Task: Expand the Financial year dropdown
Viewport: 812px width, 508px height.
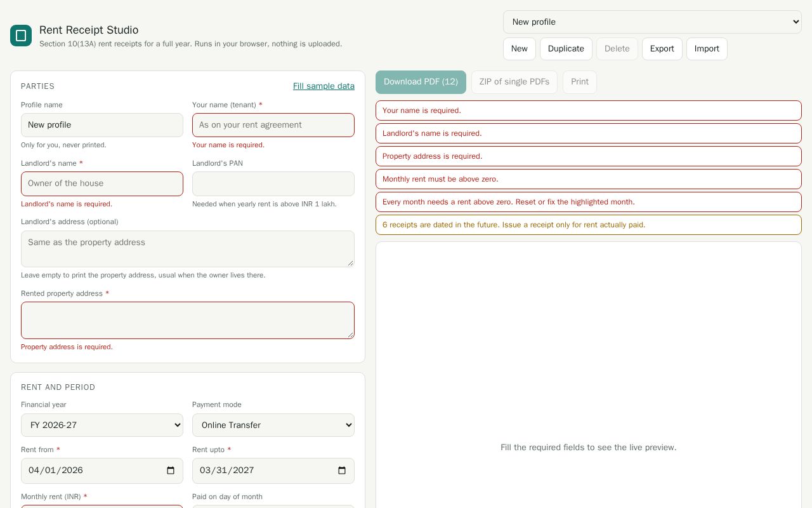Action: click(102, 425)
